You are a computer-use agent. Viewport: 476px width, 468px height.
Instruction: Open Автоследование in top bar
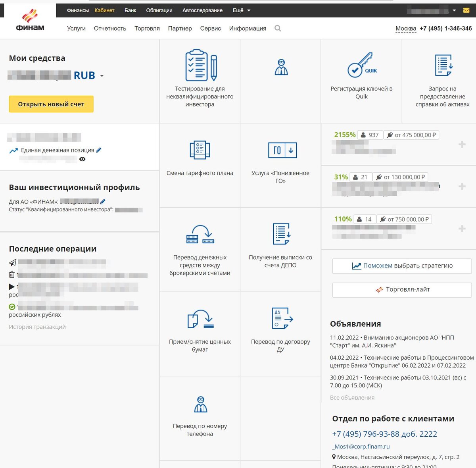[x=202, y=10]
